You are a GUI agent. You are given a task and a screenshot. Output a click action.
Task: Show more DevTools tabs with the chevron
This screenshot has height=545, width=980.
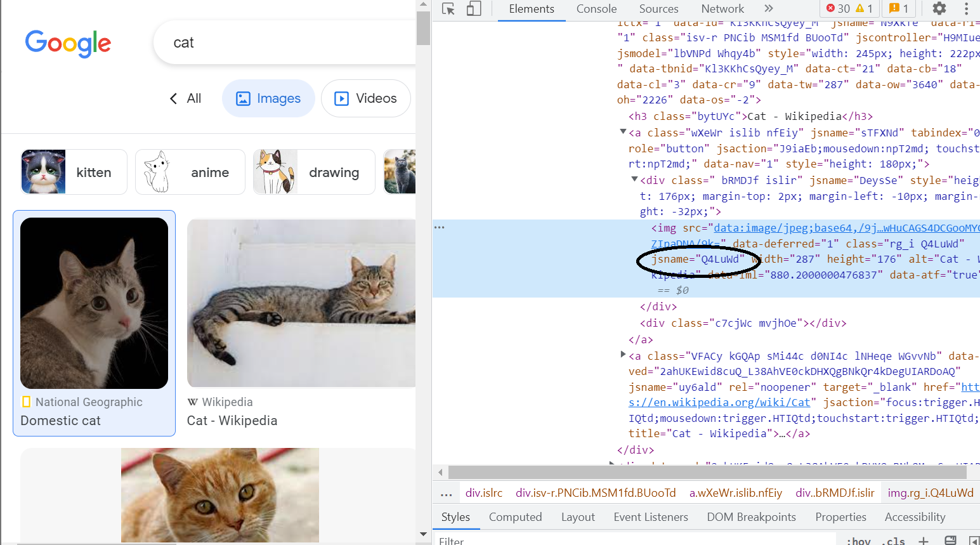pos(769,9)
